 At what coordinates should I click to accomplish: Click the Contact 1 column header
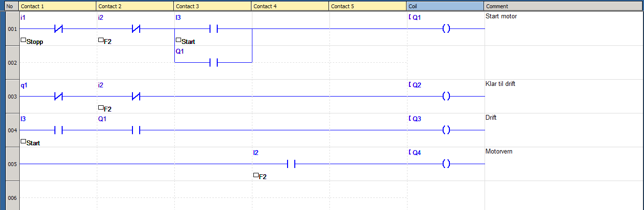[58, 6]
